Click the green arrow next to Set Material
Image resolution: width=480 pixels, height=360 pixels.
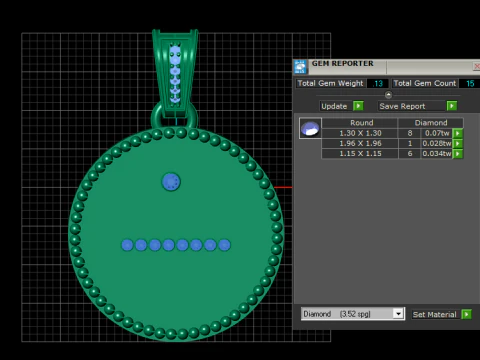[x=467, y=314]
